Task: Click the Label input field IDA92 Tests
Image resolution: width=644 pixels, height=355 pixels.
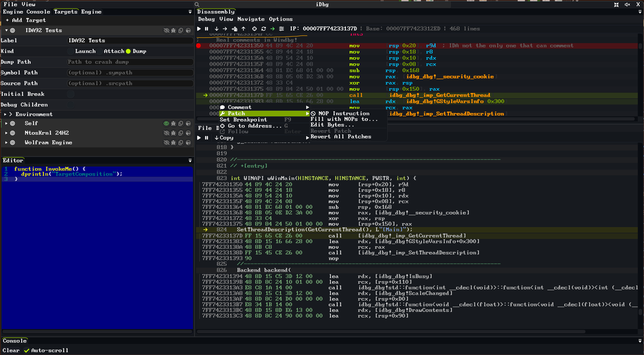Action: click(130, 41)
